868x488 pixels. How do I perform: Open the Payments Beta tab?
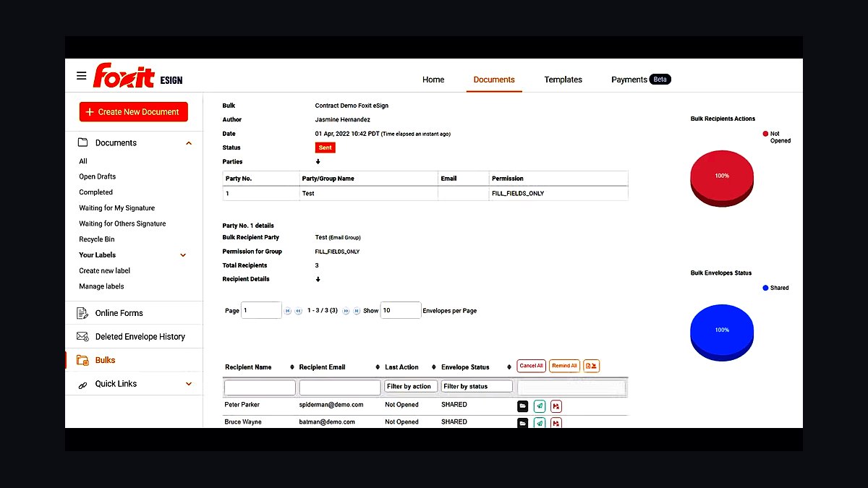[x=641, y=80]
